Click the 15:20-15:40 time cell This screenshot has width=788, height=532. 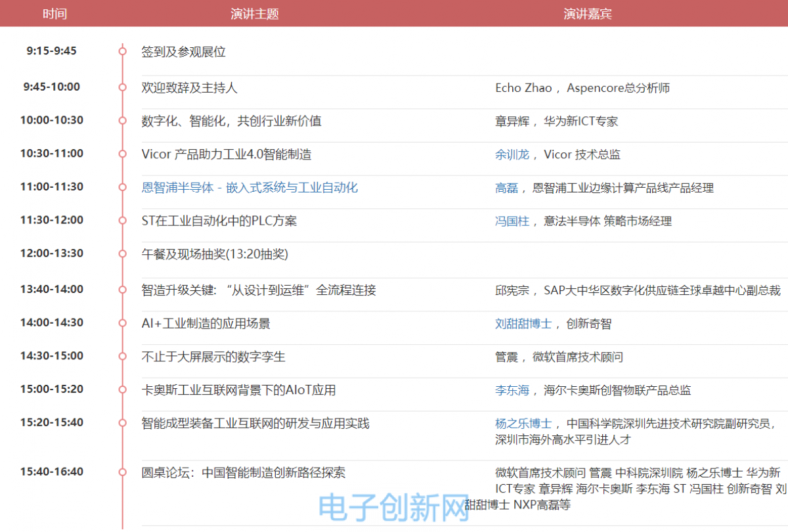(x=51, y=422)
